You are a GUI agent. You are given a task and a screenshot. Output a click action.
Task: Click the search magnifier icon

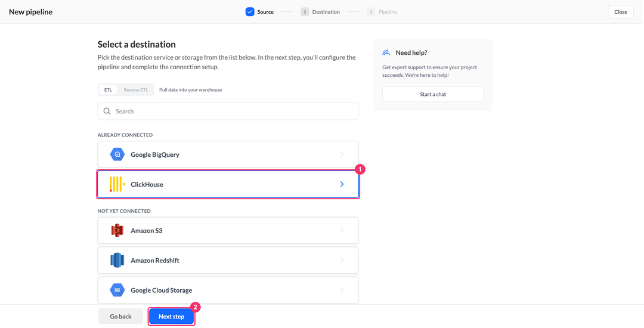click(x=107, y=112)
